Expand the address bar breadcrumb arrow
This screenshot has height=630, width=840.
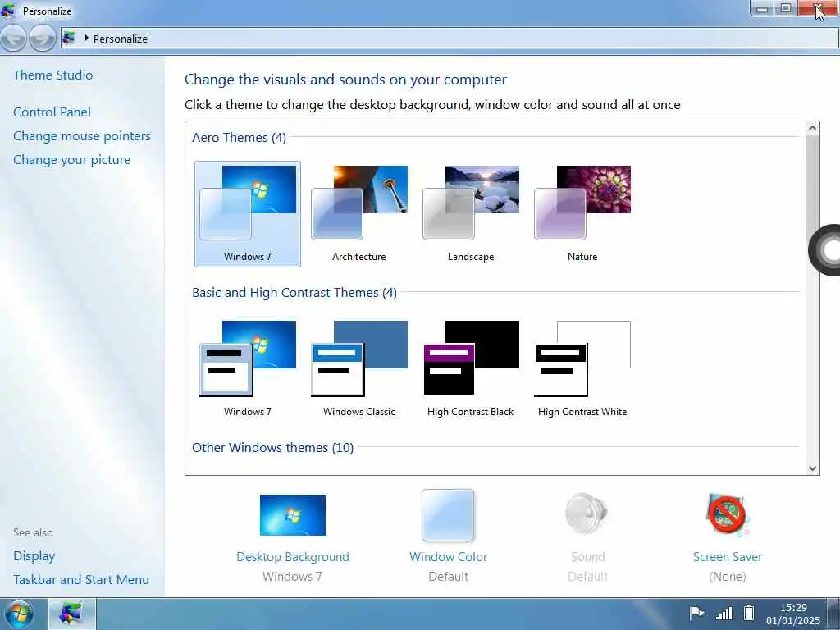click(x=86, y=38)
